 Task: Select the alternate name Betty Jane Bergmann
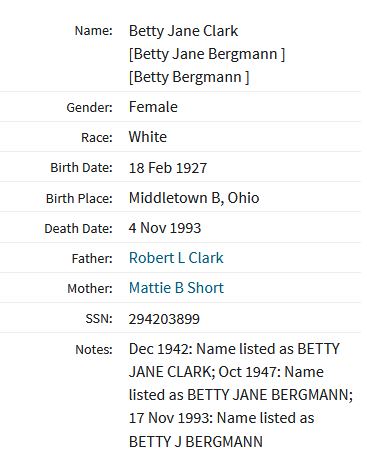pyautogui.click(x=207, y=54)
